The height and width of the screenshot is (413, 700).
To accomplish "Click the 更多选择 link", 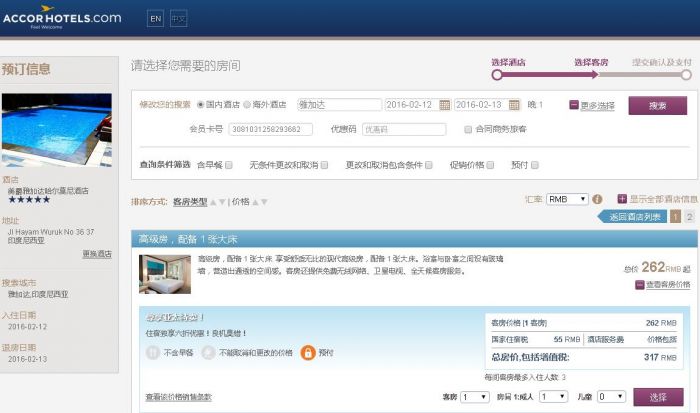I will click(x=597, y=106).
